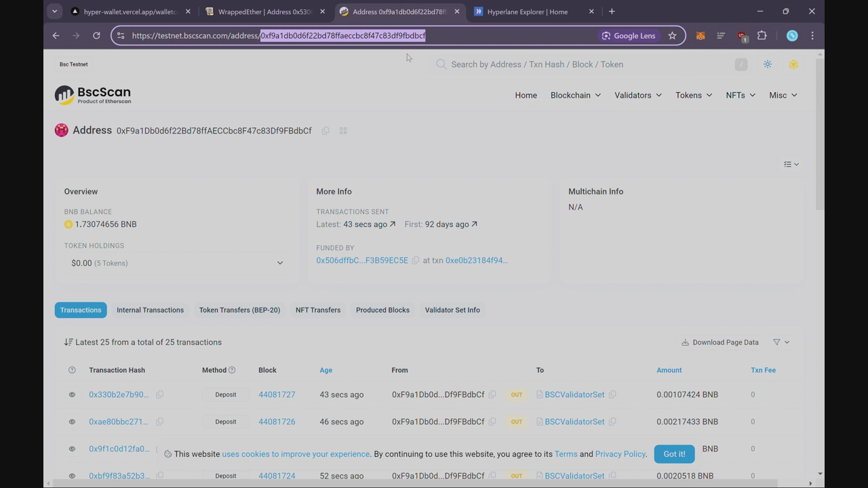Click the BNB chain cube icon

pyautogui.click(x=793, y=64)
